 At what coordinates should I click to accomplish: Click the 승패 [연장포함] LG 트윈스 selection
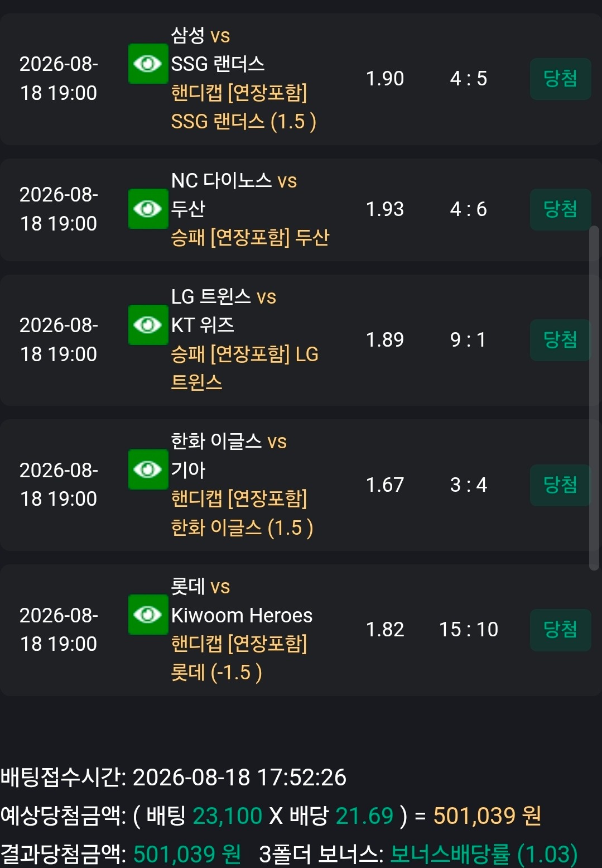244,368
